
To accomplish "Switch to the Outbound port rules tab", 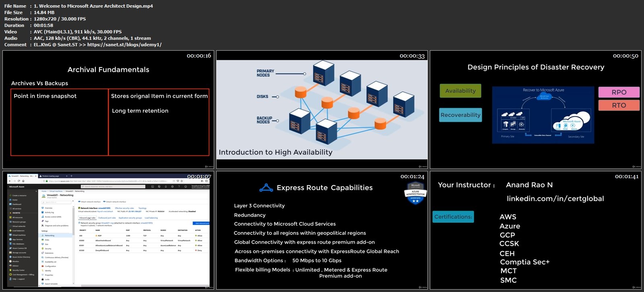I will (107, 218).
